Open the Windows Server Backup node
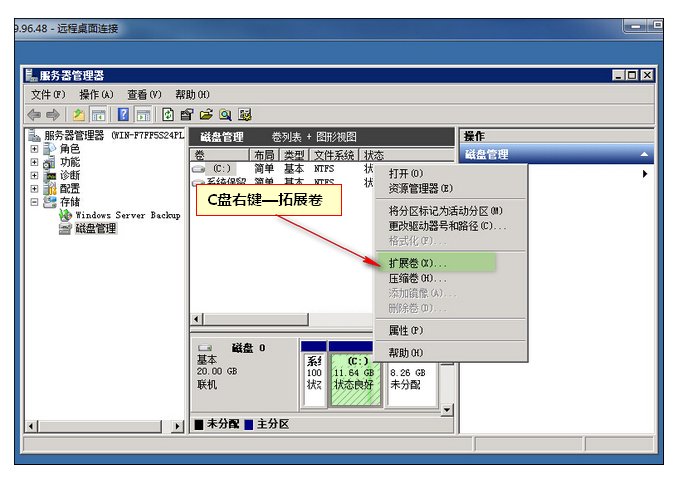Screen dimensions: 679x477 [127, 215]
